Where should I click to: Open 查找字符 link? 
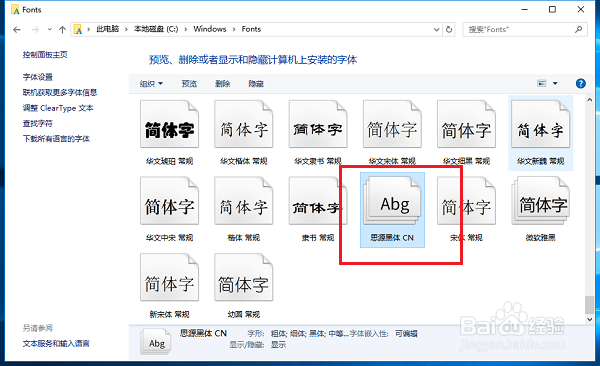point(38,123)
